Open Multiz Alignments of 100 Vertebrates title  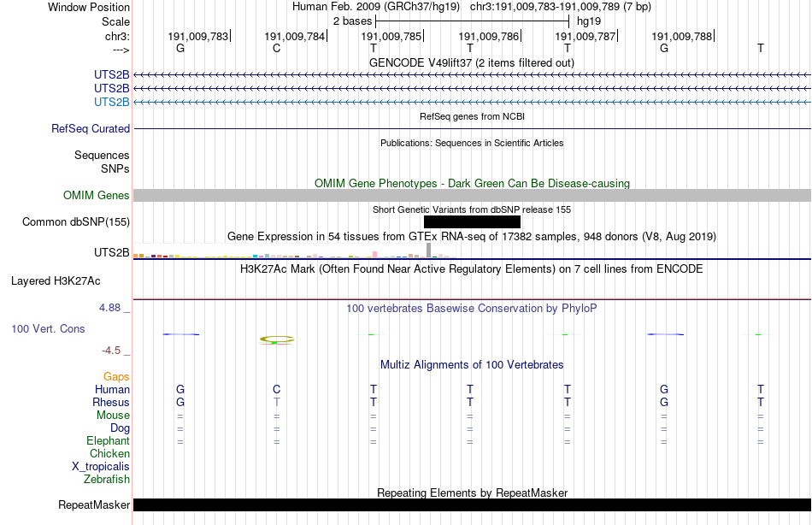point(472,365)
